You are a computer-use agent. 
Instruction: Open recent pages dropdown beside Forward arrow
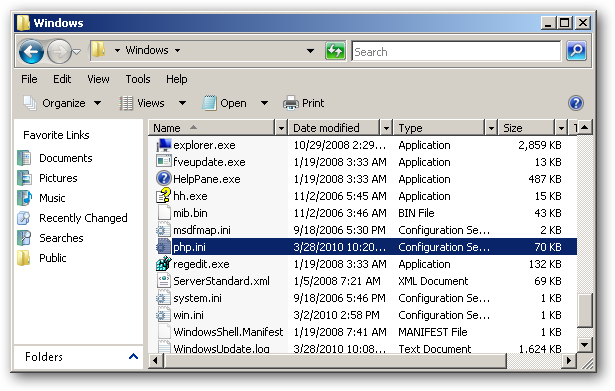pos(77,51)
